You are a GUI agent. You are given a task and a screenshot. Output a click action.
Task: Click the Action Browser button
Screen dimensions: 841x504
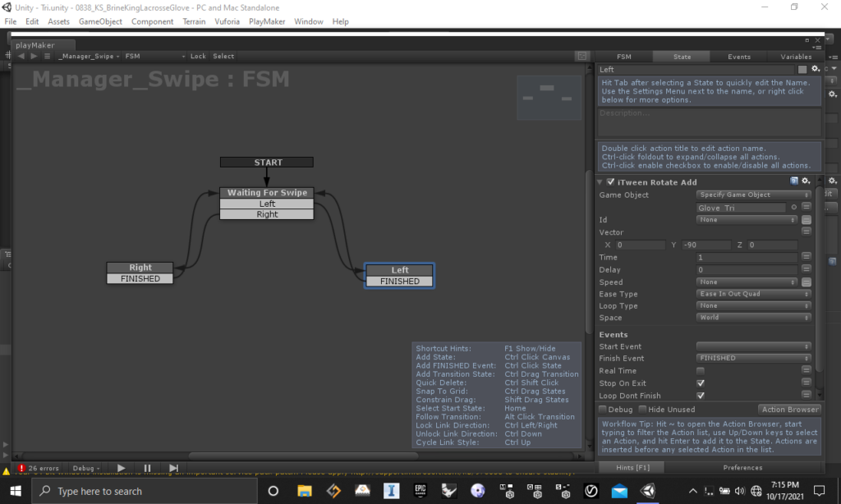(789, 409)
